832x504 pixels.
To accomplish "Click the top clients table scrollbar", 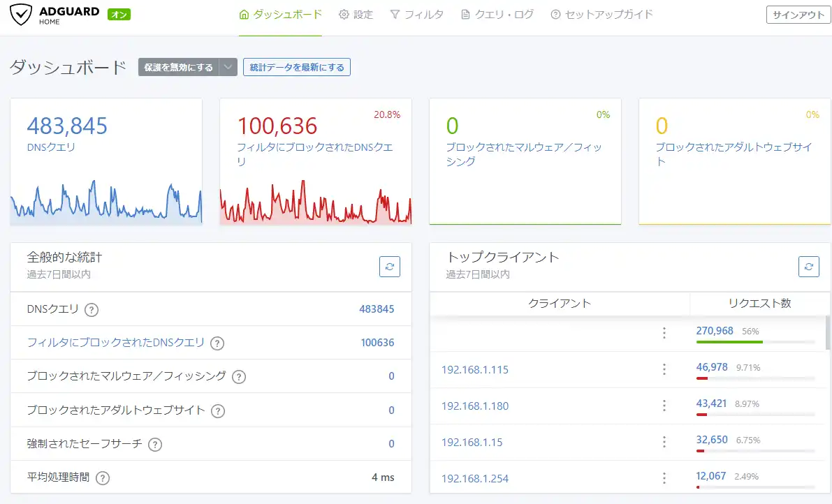I will coord(828,333).
